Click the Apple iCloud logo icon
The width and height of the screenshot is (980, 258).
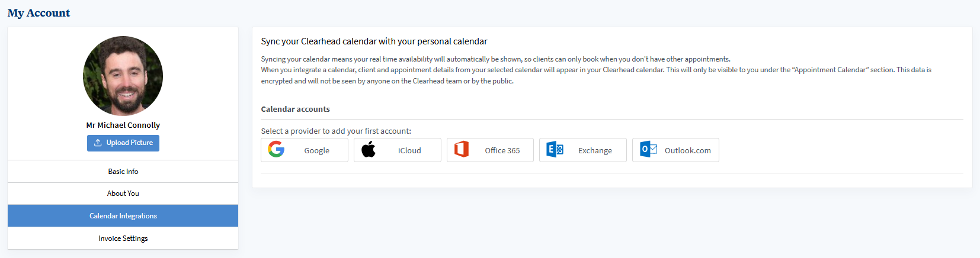[x=369, y=150]
